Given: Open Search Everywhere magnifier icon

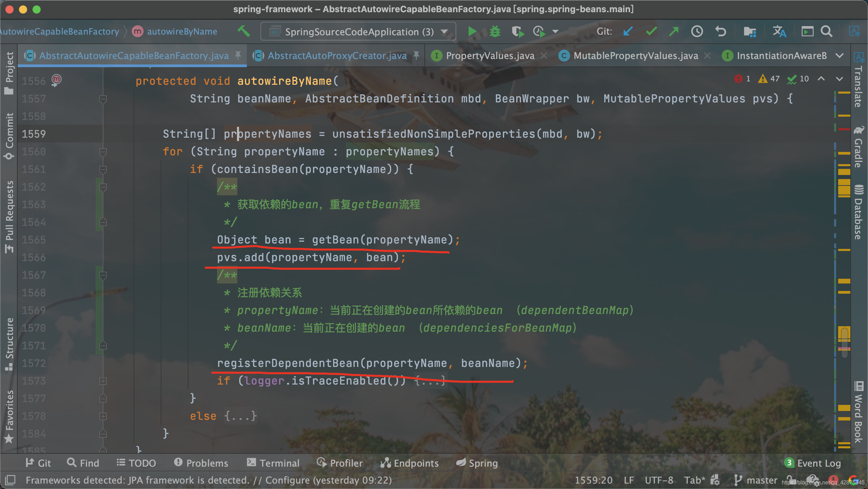Looking at the screenshot, I should pos(827,32).
